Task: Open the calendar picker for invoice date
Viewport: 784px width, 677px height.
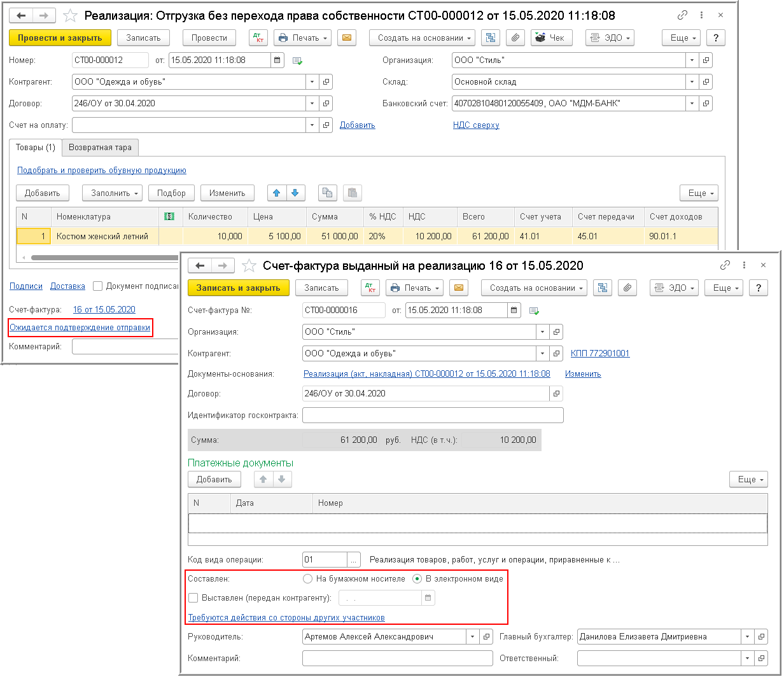Action: pos(513,311)
